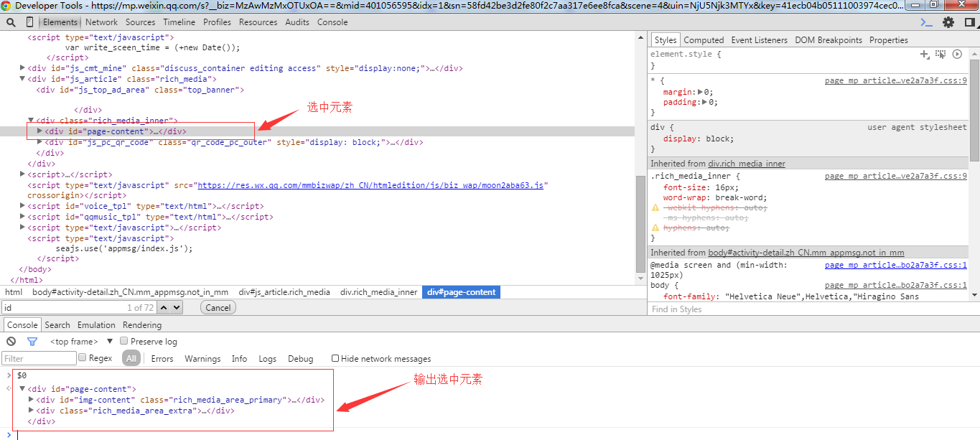Select the All console filter
Screen dimensions: 980x445
pyautogui.click(x=131, y=358)
